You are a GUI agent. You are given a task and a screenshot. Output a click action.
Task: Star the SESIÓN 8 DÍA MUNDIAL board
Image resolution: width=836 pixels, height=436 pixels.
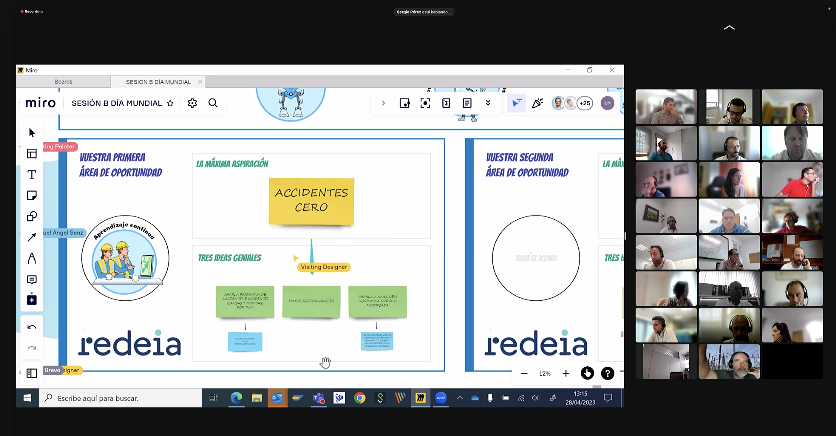click(170, 103)
